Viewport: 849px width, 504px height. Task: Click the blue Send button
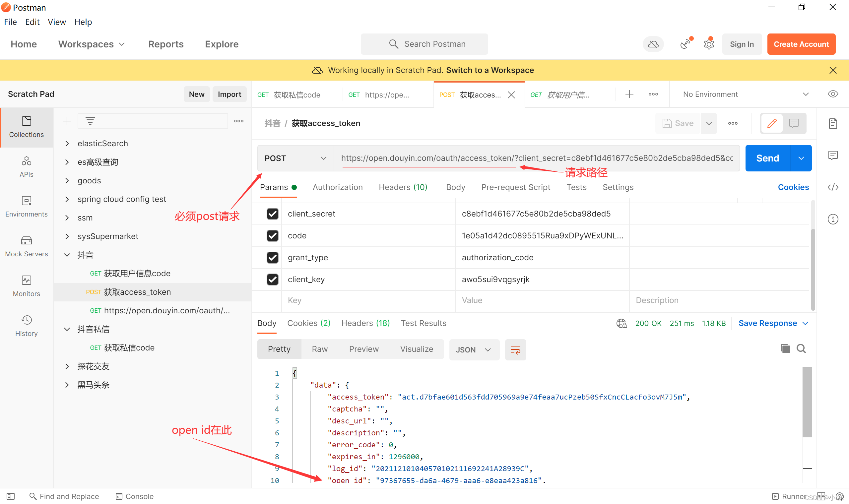point(767,158)
